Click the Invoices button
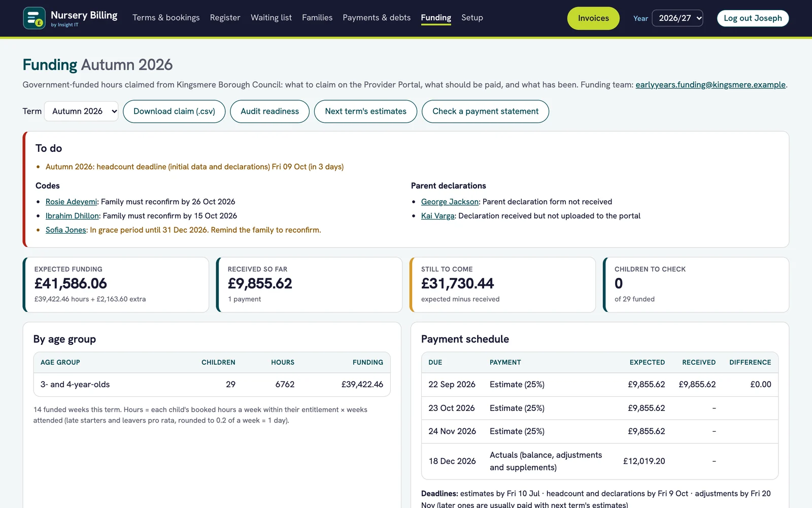The image size is (812, 508). 593,18
